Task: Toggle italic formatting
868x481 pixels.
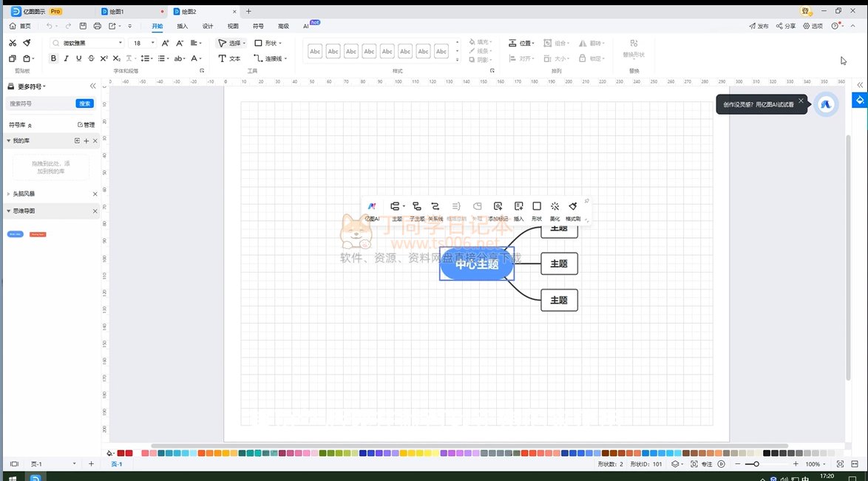Action: click(x=66, y=58)
